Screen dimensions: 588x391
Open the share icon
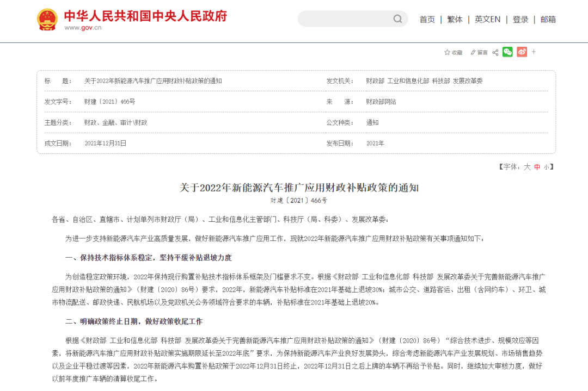(495, 52)
